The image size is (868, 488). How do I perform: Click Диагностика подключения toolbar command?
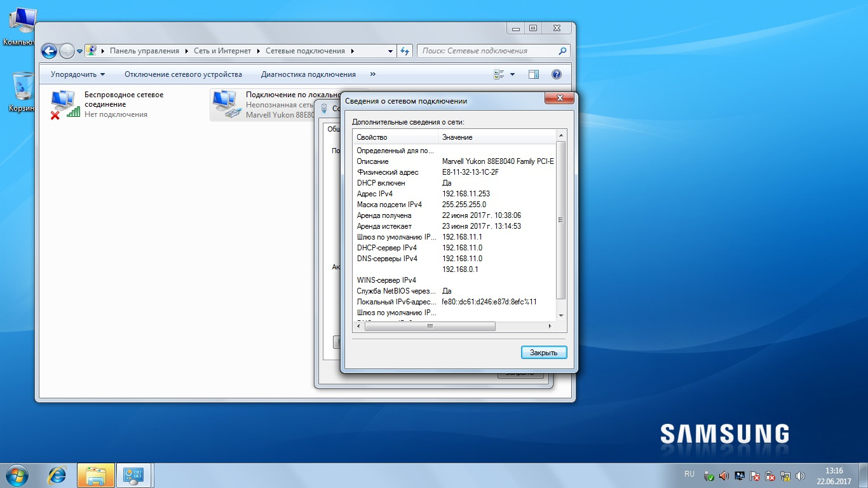pyautogui.click(x=308, y=74)
